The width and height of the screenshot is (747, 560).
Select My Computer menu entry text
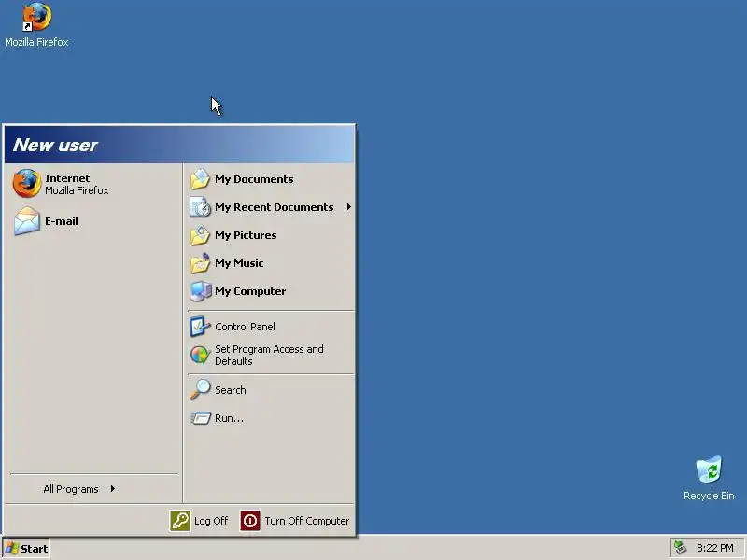pos(250,291)
